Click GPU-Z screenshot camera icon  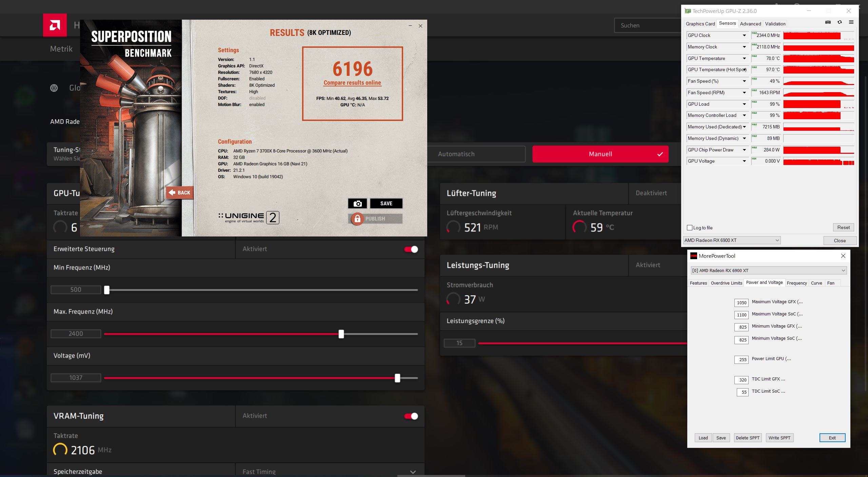(828, 22)
